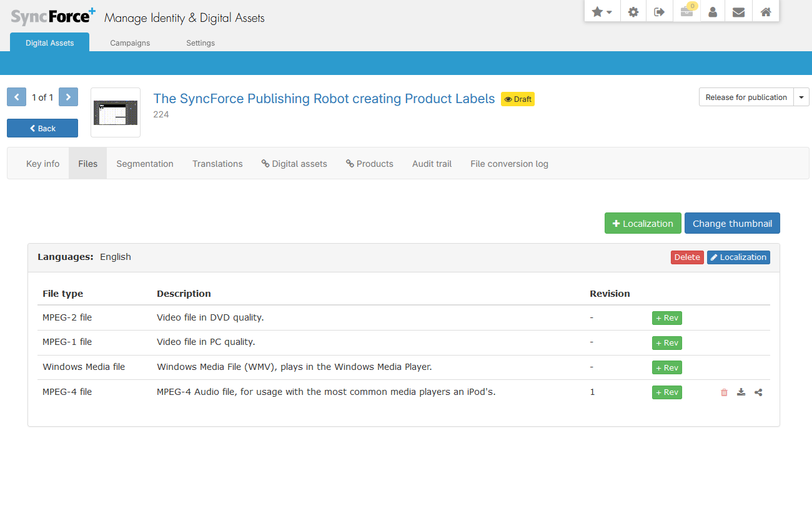Add a new Localization with the green button
Viewport: 812px width, 508px height.
643,223
